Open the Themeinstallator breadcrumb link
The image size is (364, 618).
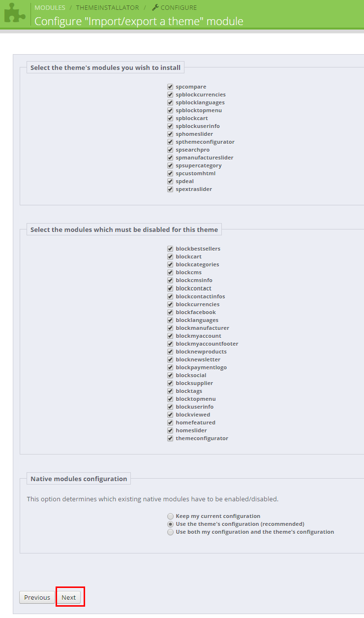click(107, 7)
